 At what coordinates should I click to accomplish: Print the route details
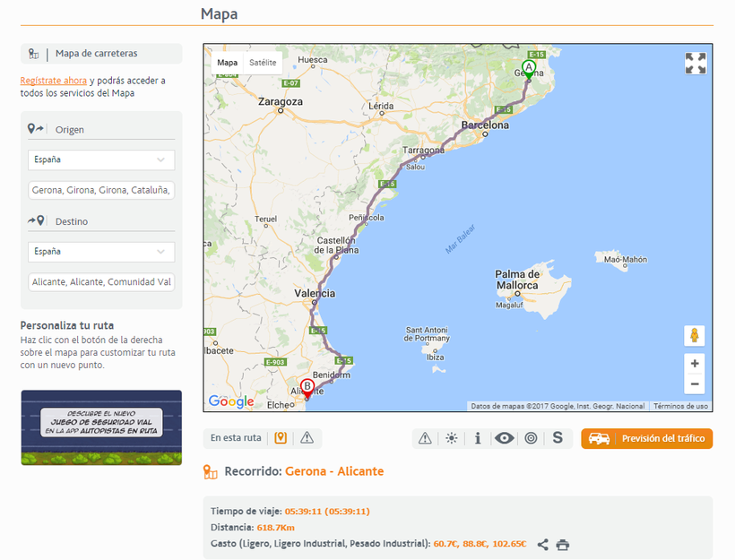pos(562,544)
